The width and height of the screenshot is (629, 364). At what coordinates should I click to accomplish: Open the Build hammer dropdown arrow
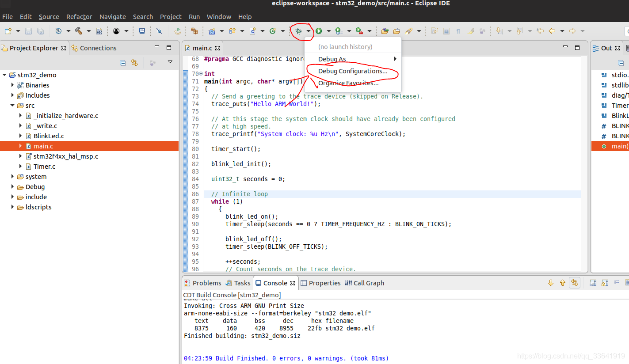coord(88,31)
